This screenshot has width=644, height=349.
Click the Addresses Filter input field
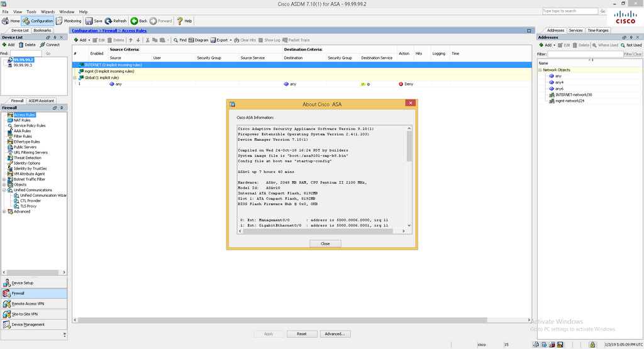[x=586, y=54]
